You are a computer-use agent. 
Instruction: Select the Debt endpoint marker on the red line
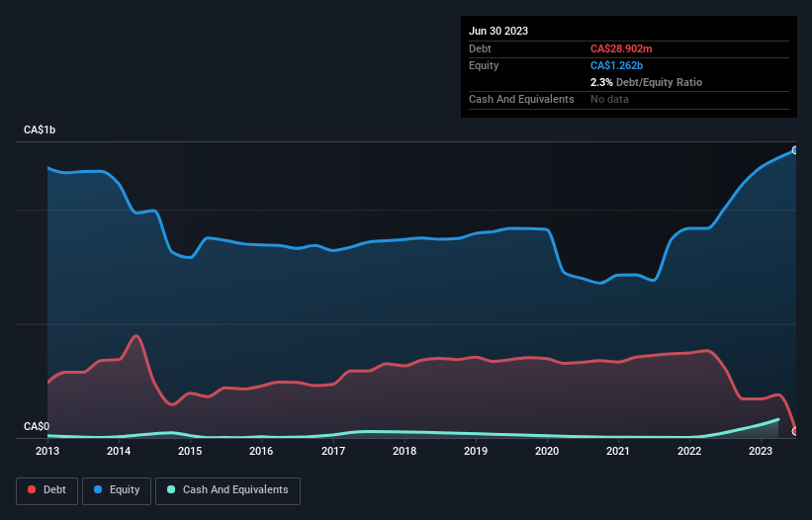click(795, 432)
